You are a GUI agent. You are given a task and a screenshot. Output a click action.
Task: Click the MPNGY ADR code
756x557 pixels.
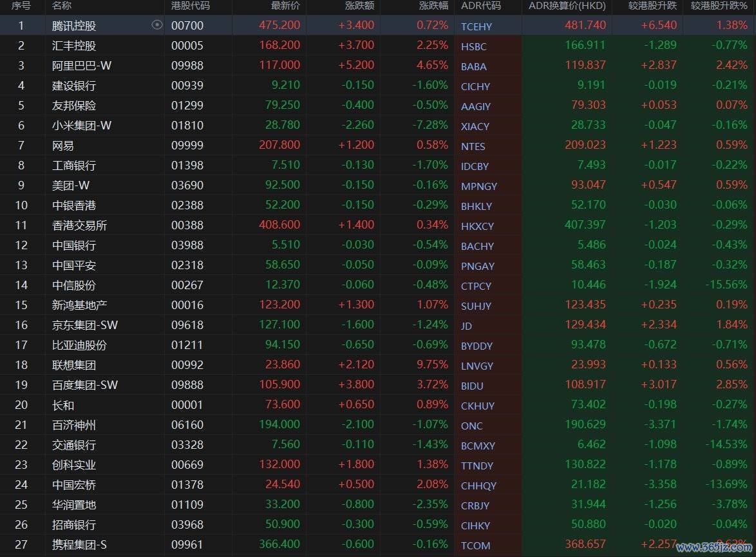(478, 186)
